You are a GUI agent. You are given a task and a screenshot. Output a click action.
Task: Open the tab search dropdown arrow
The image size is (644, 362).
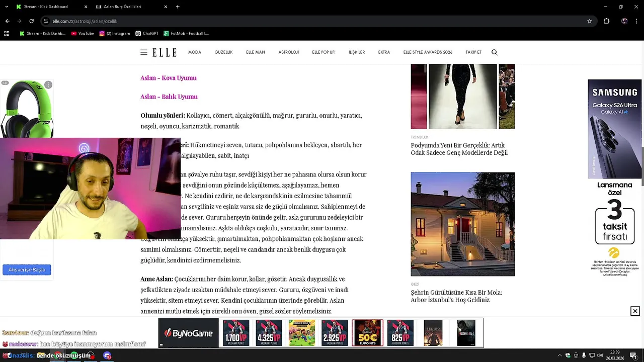(7, 7)
